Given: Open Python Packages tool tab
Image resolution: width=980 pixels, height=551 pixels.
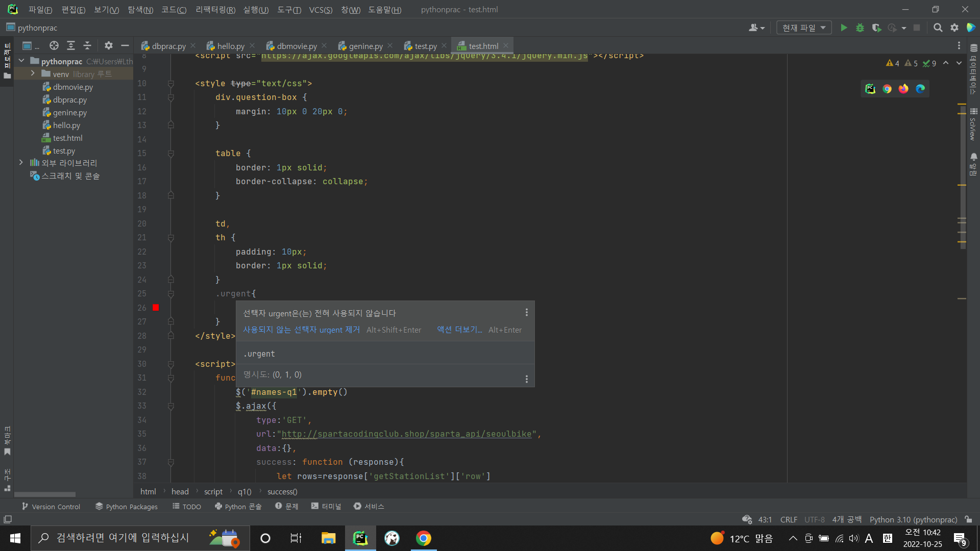Looking at the screenshot, I should click(127, 506).
